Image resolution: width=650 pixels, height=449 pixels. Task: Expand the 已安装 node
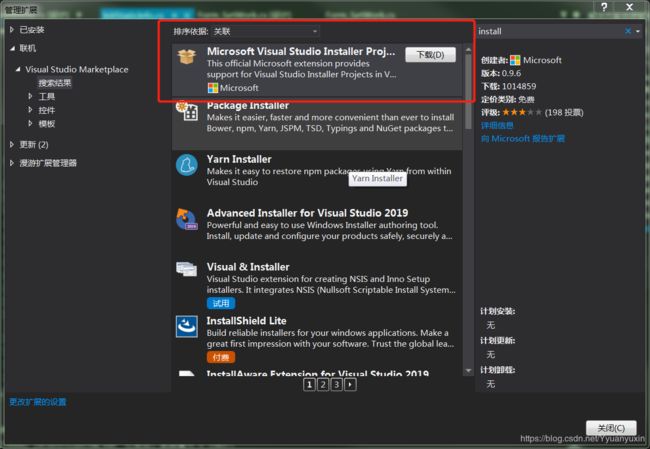(x=12, y=29)
